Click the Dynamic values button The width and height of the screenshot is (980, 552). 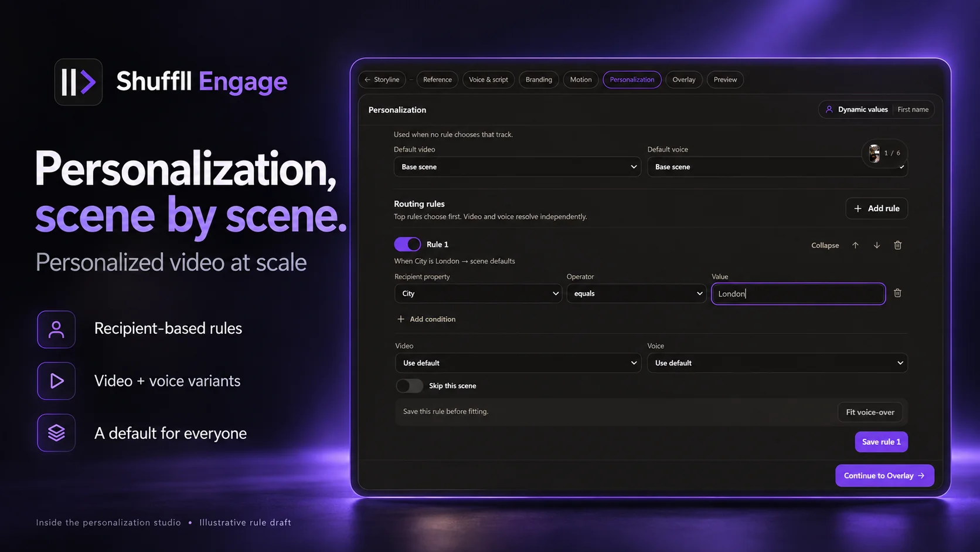coord(857,110)
